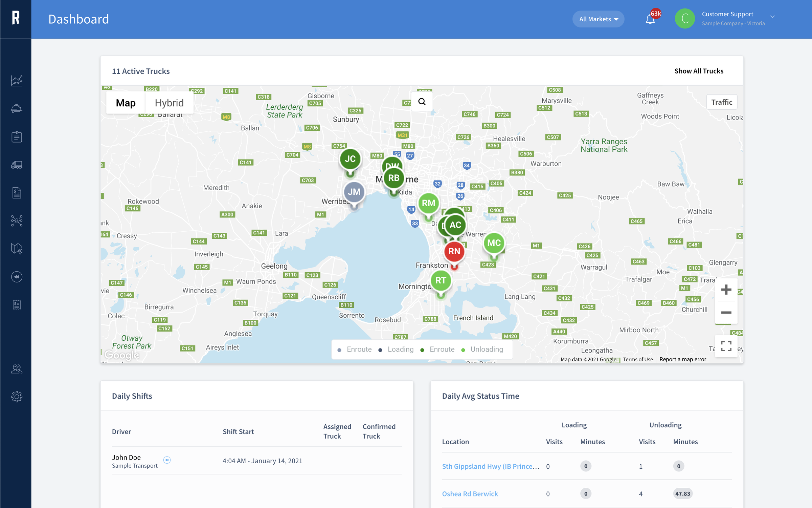This screenshot has height=508, width=812.
Task: Open Sth Gippsland Hwy location link
Action: pyautogui.click(x=491, y=466)
